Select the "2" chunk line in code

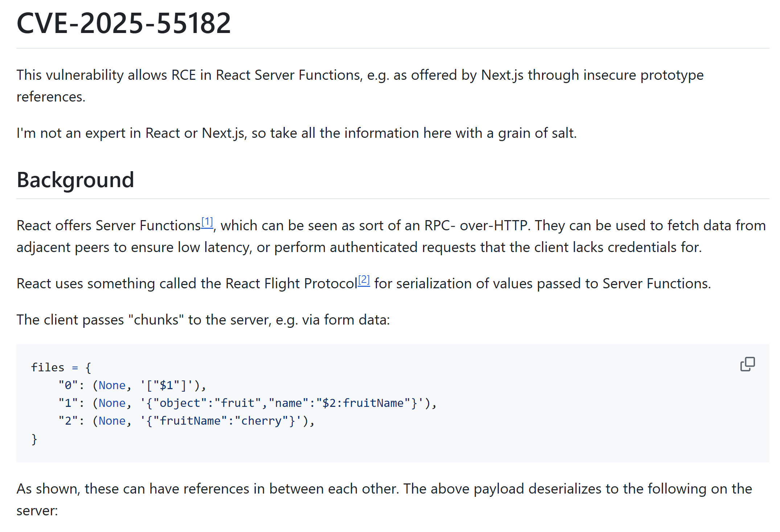(186, 421)
